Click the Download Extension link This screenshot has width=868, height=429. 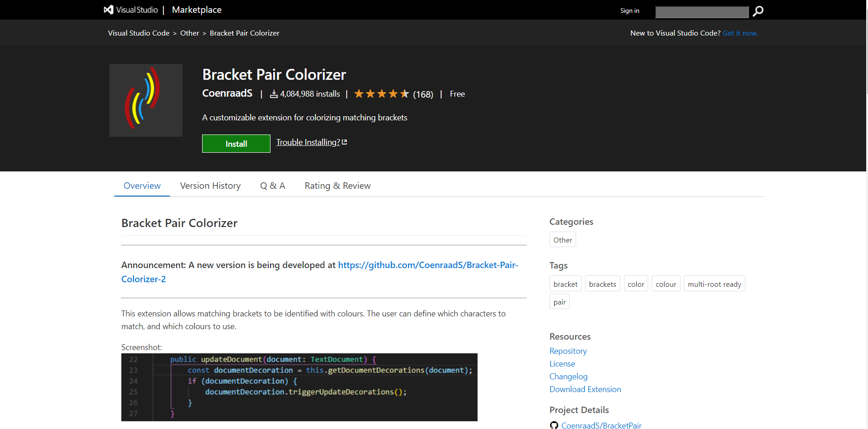[x=585, y=389]
